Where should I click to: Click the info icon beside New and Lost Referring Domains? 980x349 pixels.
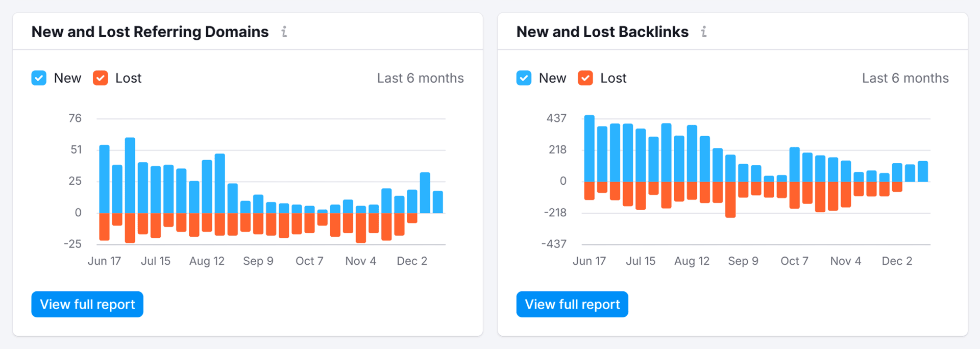[284, 32]
